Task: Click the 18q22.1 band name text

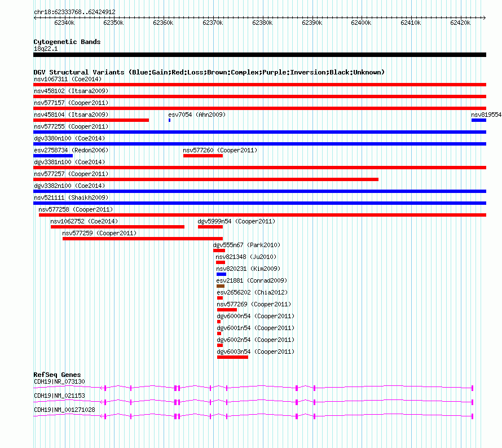Action: coord(46,49)
